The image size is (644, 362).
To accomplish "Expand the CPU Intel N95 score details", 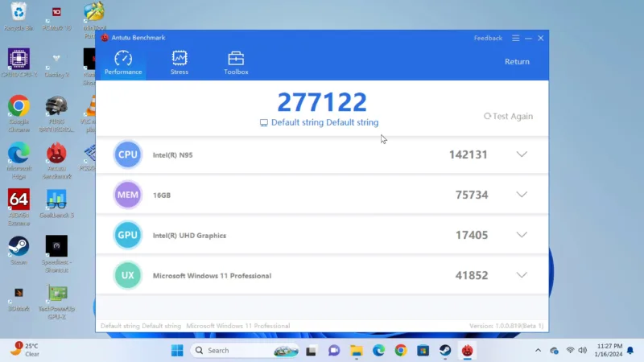I will click(521, 154).
